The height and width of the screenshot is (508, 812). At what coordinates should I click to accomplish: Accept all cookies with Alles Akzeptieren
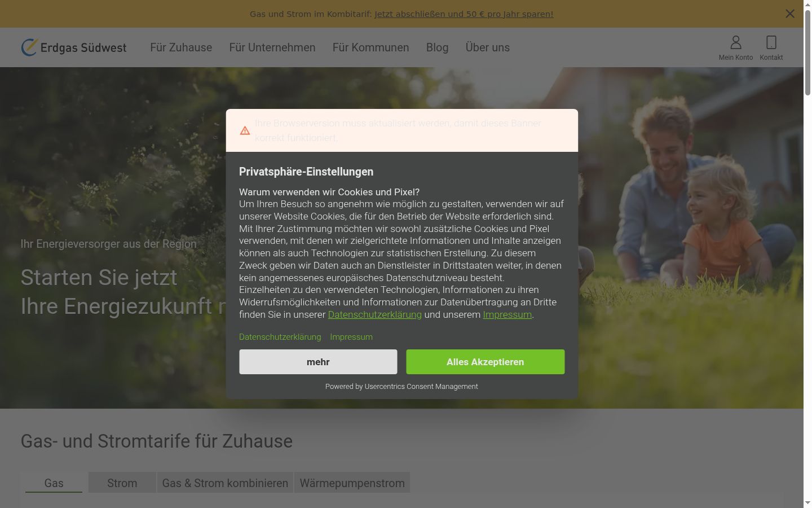(x=486, y=362)
